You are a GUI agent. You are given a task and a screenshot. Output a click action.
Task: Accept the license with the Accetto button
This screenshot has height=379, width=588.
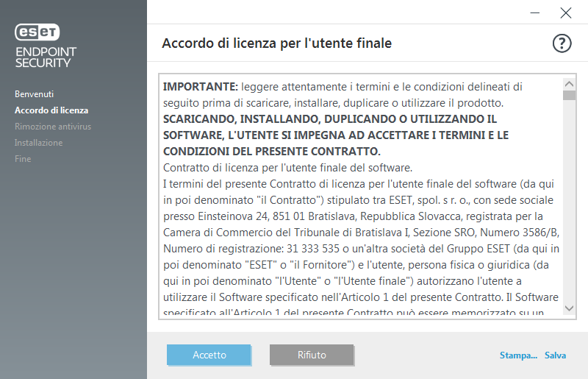pyautogui.click(x=209, y=355)
